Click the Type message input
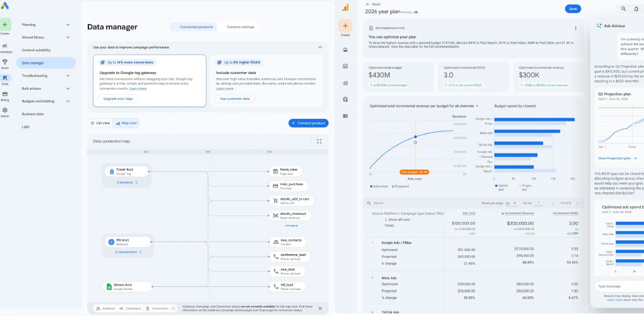 tap(618, 286)
